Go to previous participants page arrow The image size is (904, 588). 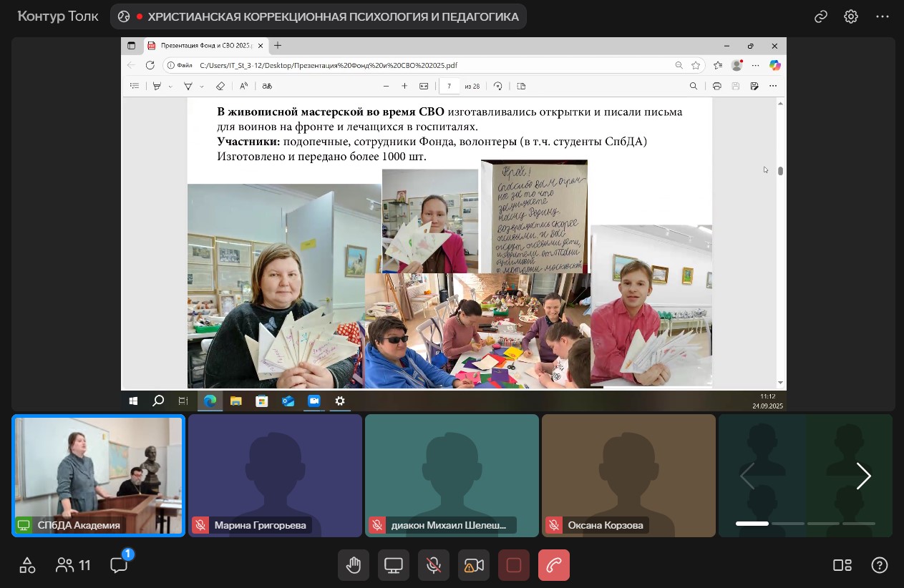pos(747,476)
